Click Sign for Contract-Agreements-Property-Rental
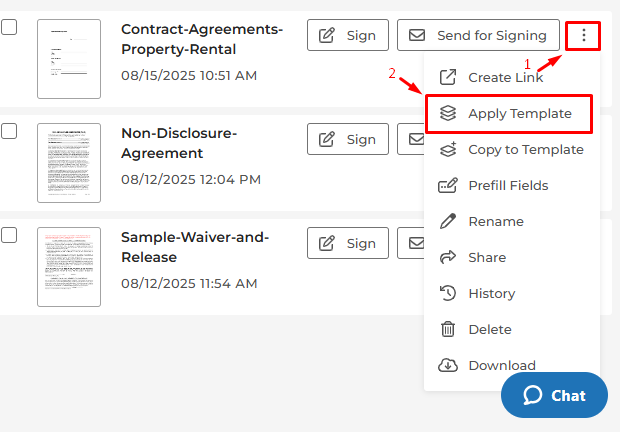This screenshot has height=432, width=620. (x=348, y=36)
